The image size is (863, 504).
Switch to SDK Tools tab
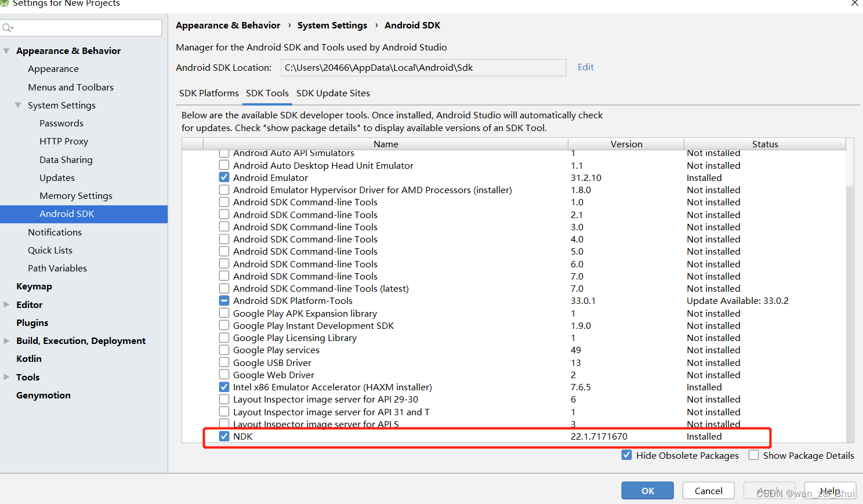tap(267, 93)
